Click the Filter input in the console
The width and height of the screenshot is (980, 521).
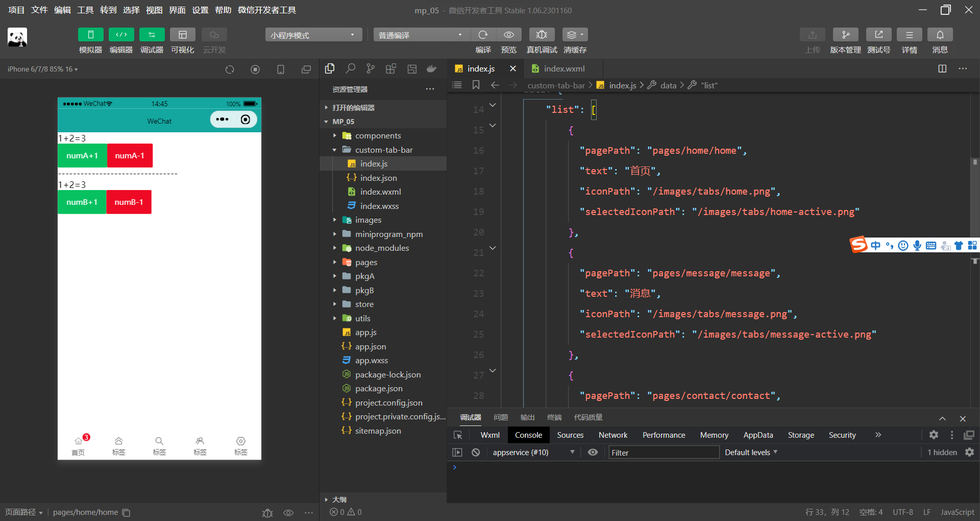[664, 453]
